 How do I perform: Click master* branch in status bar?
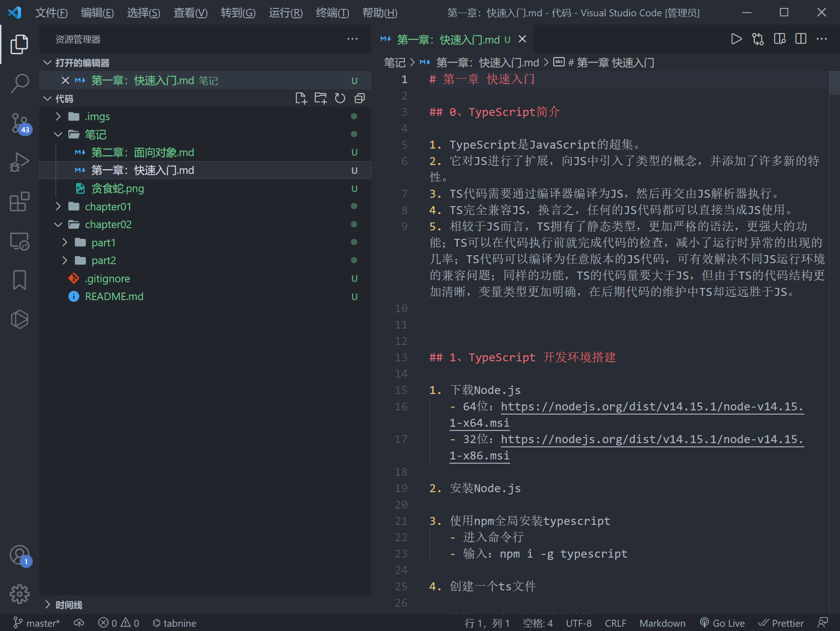pyautogui.click(x=36, y=623)
